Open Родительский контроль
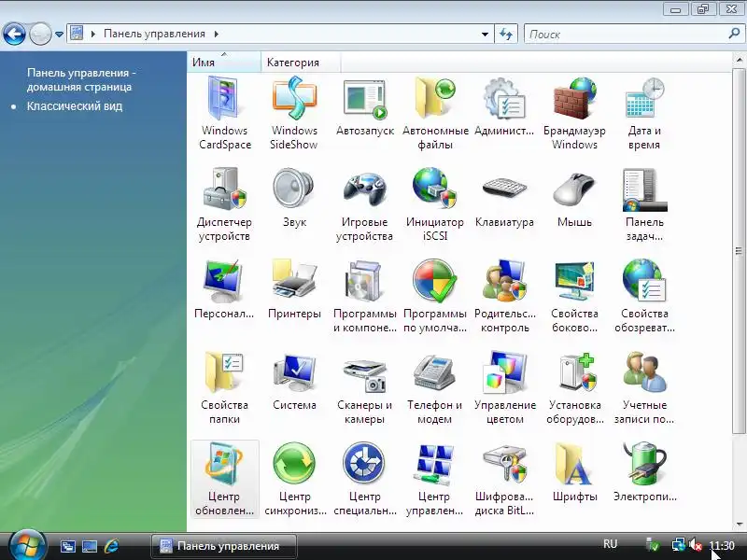 [x=504, y=297]
